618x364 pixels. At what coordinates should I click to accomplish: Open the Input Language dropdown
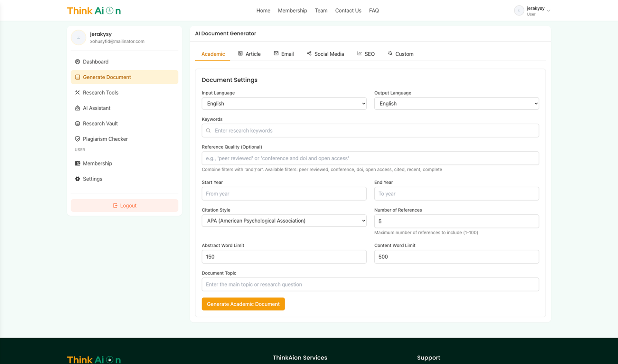point(284,103)
